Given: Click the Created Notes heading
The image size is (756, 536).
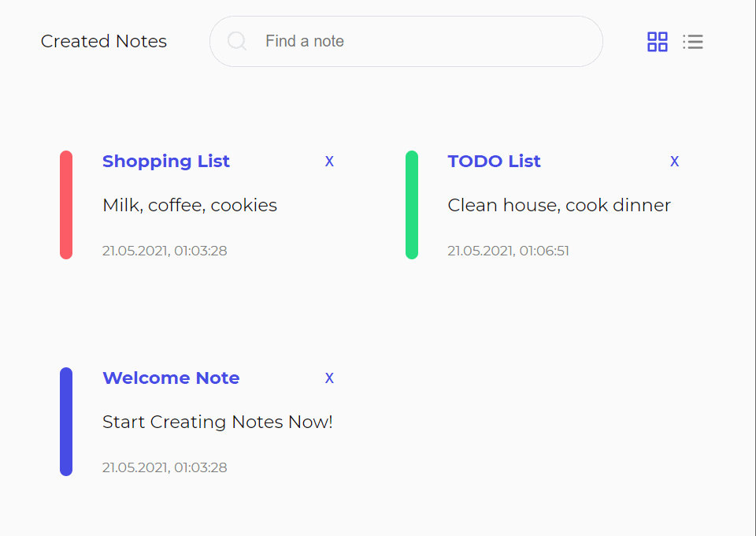Looking at the screenshot, I should (x=104, y=42).
